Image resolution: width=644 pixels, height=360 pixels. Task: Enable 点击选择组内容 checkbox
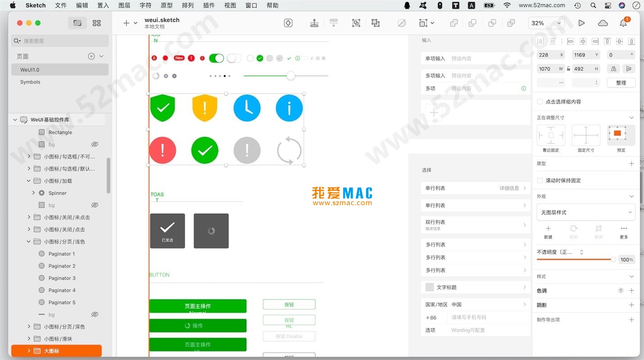point(540,102)
